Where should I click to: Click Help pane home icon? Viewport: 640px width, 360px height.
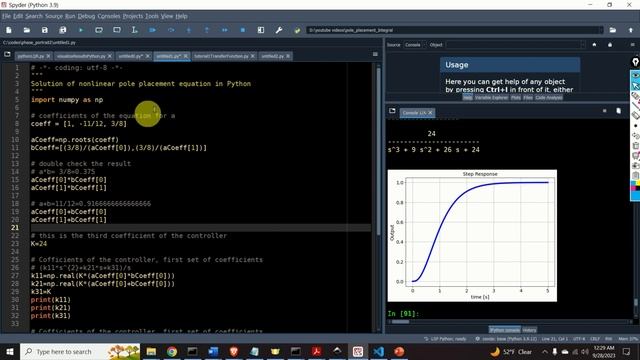point(594,44)
